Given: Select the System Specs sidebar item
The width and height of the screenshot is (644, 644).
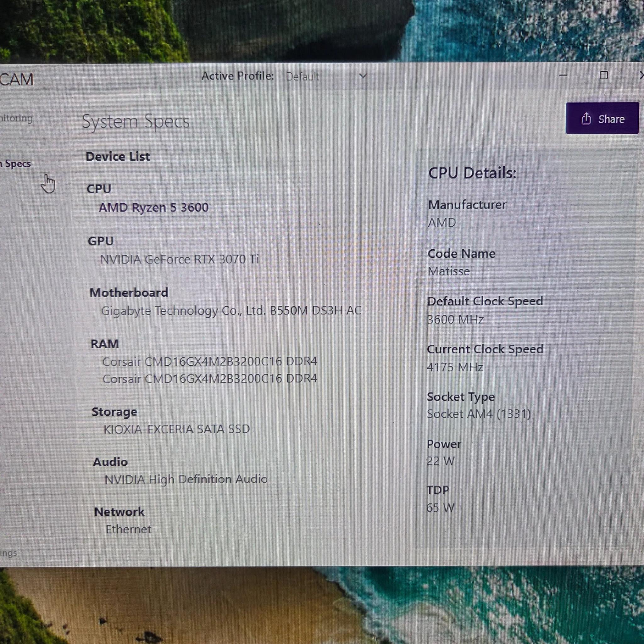Looking at the screenshot, I should 15,164.
